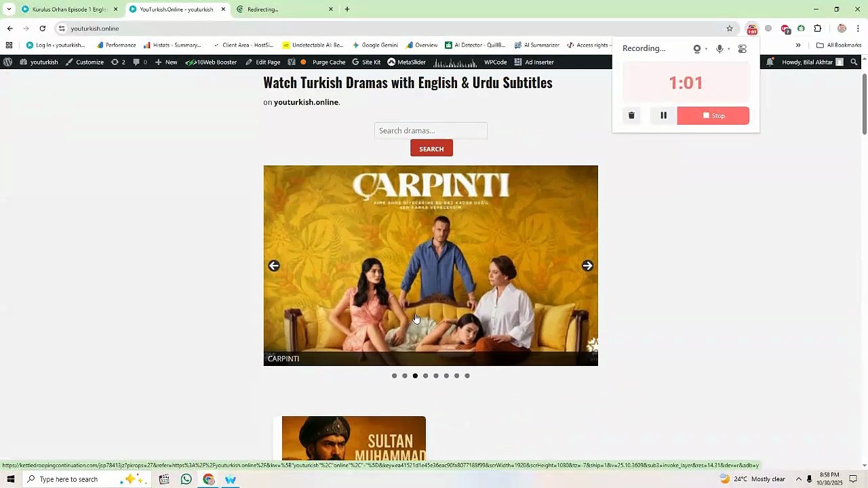This screenshot has height=488, width=868.
Task: Open the updates item showing 2
Action: (118, 62)
